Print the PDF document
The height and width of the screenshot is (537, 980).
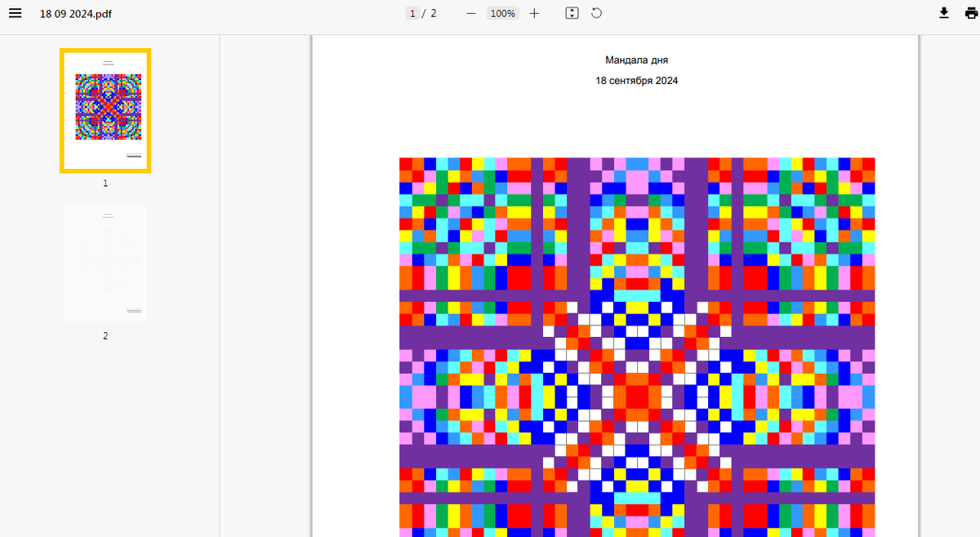pyautogui.click(x=969, y=13)
